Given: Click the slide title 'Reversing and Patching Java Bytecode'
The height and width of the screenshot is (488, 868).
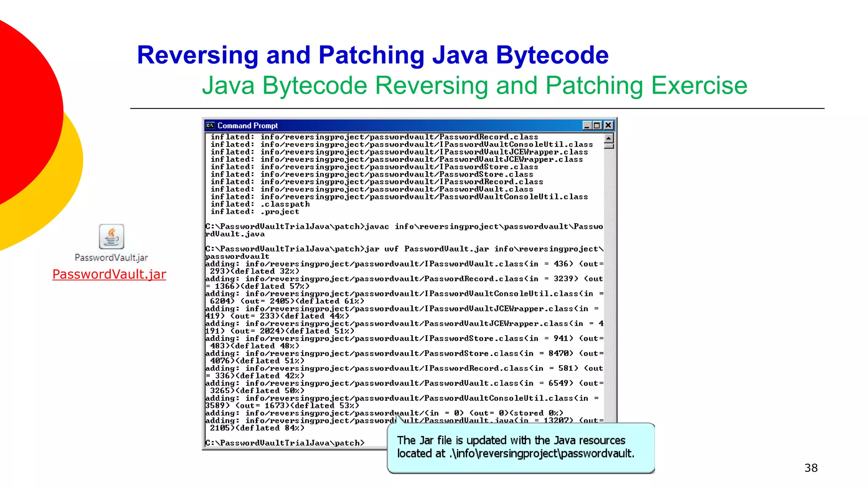Looking at the screenshot, I should pos(373,55).
